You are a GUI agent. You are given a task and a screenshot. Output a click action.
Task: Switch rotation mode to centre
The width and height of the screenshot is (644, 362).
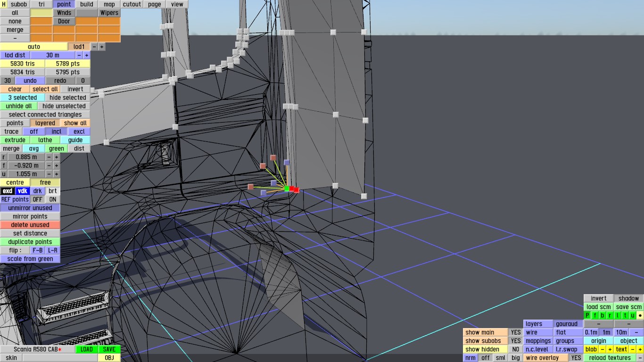point(15,182)
